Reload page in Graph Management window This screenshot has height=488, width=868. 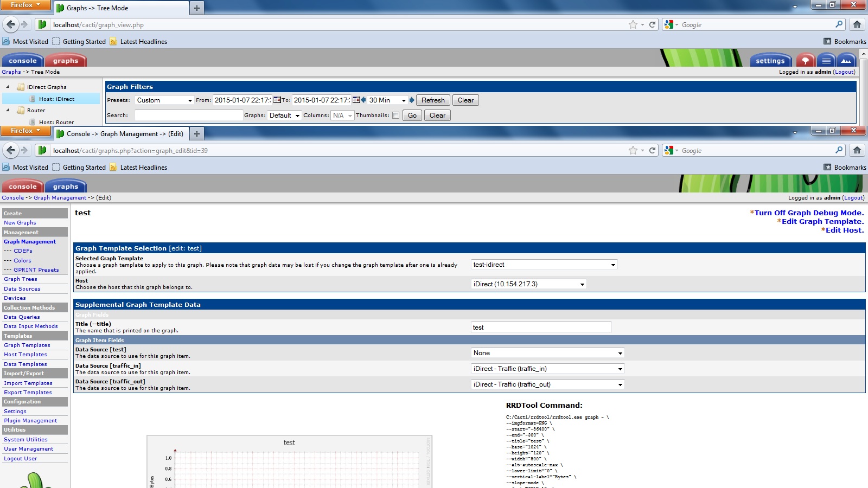pos(653,150)
